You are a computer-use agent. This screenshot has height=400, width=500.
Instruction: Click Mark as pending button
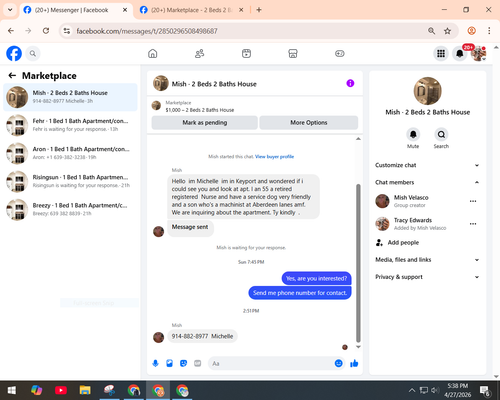(x=204, y=123)
